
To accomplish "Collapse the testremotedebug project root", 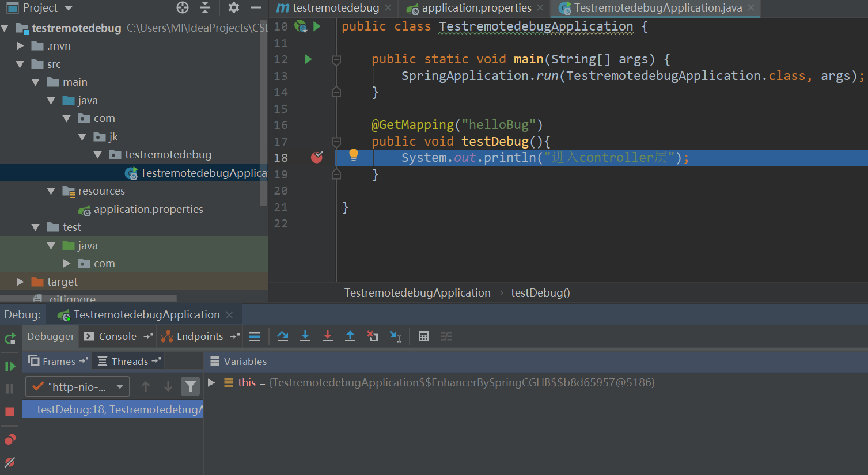I will coord(5,28).
